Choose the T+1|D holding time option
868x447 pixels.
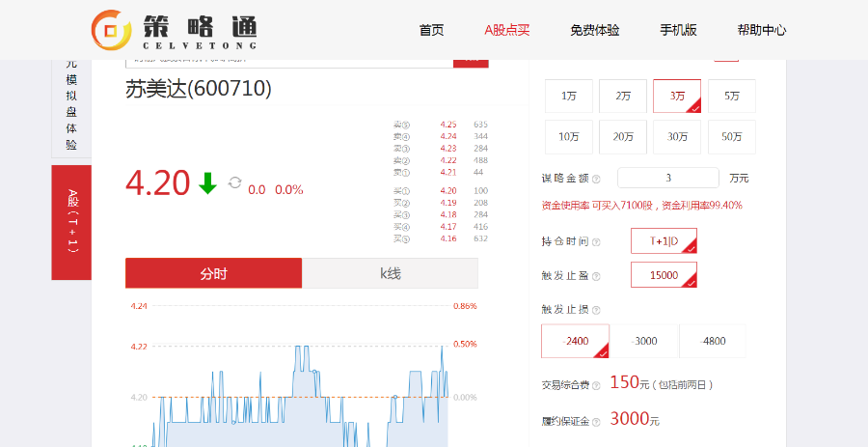coord(664,241)
